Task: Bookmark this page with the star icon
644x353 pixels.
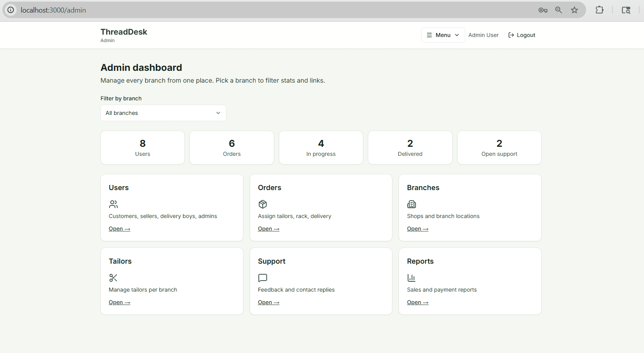Action: [x=574, y=10]
